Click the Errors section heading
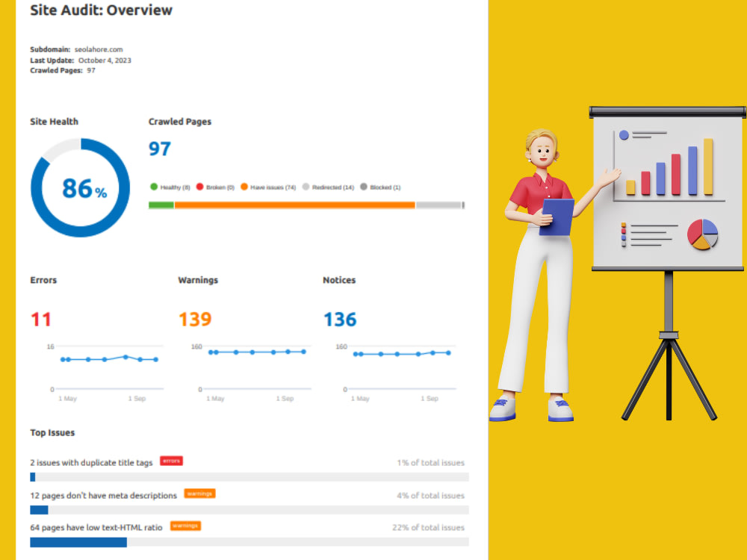This screenshot has width=747, height=560. (x=43, y=280)
